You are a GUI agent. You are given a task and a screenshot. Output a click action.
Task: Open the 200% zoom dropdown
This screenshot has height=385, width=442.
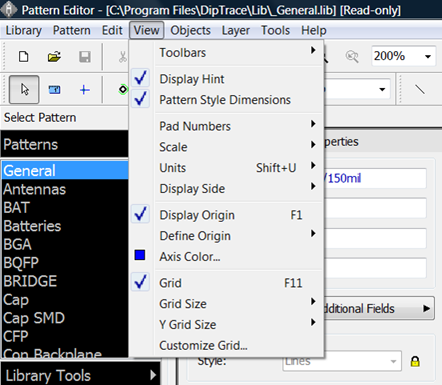(x=428, y=56)
